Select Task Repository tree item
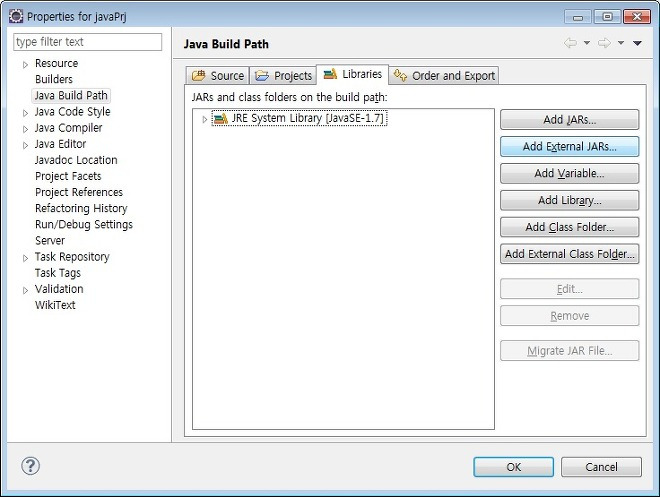The height and width of the screenshot is (497, 660). (x=72, y=257)
